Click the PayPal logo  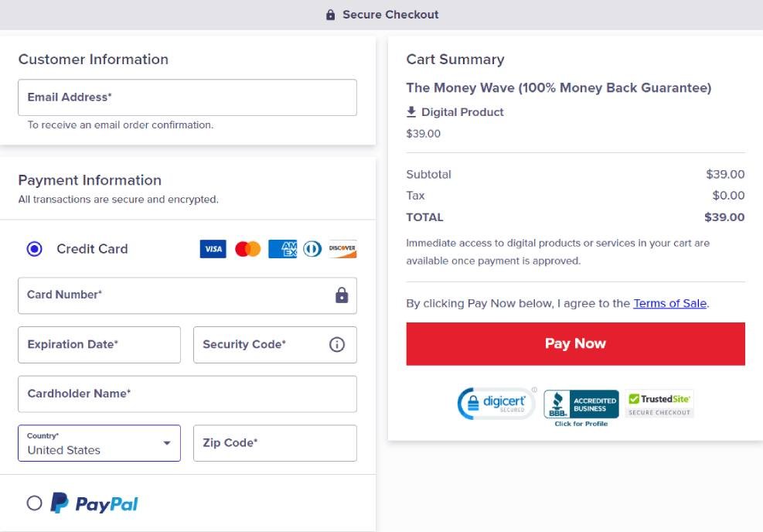pyautogui.click(x=94, y=503)
